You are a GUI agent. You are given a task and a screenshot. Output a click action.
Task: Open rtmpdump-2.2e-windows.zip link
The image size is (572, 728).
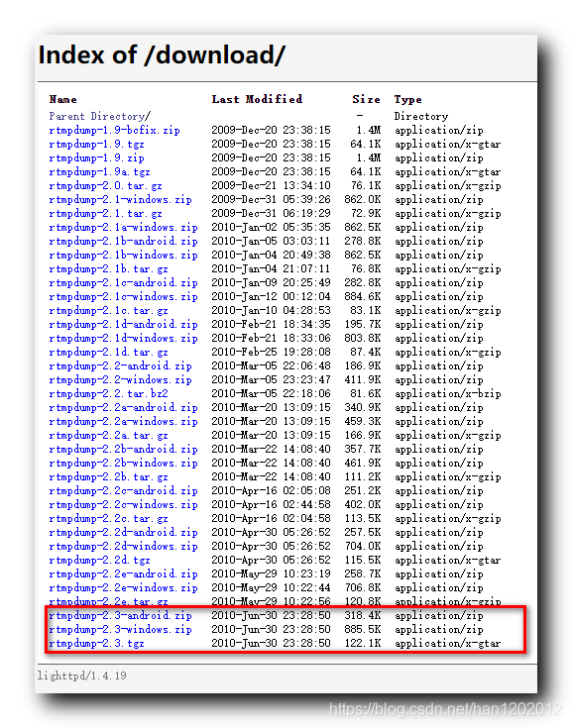tap(123, 587)
